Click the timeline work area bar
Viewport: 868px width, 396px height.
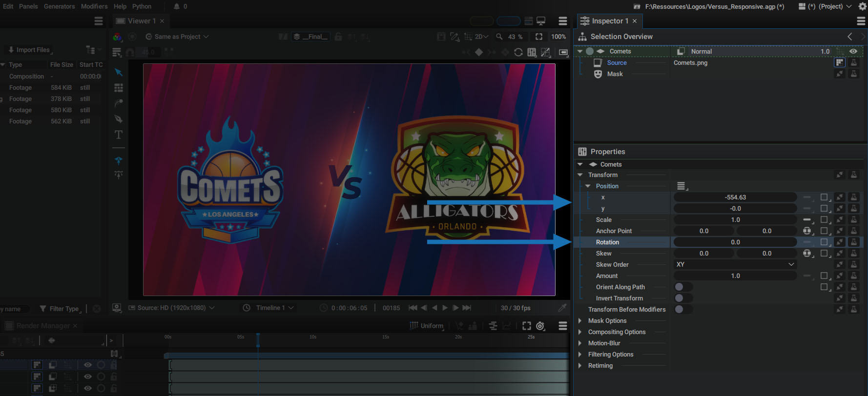tap(367, 356)
